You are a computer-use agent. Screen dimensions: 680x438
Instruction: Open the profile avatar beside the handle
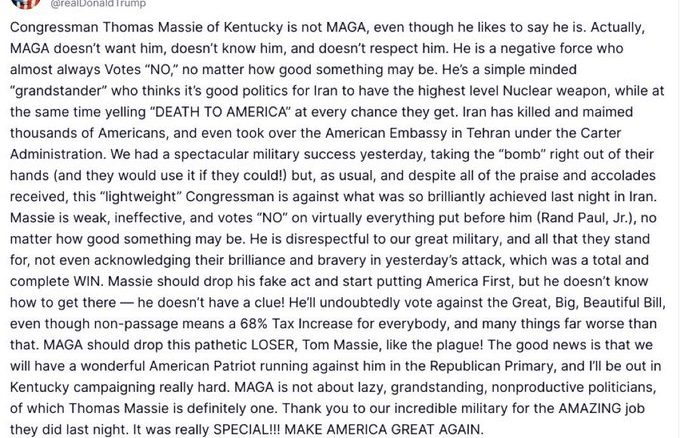click(26, 3)
